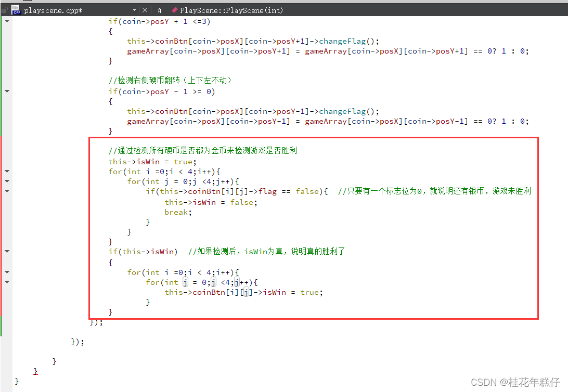This screenshot has width=568, height=392.
Task: Select the playscene.cpp* file name
Action: (53, 10)
